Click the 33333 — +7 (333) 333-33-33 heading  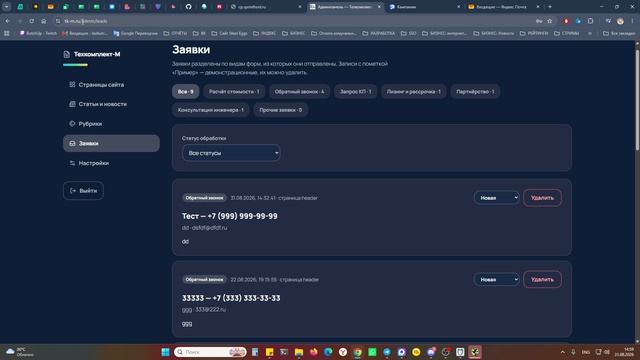[231, 298]
